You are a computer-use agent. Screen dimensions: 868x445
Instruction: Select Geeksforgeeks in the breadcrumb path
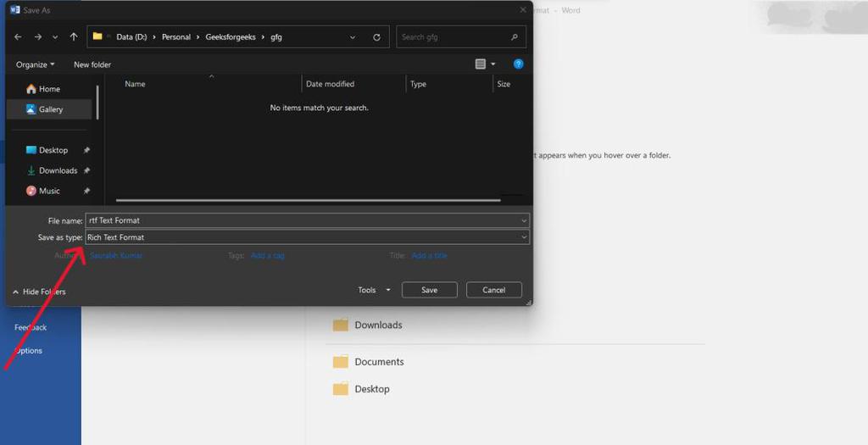[231, 37]
